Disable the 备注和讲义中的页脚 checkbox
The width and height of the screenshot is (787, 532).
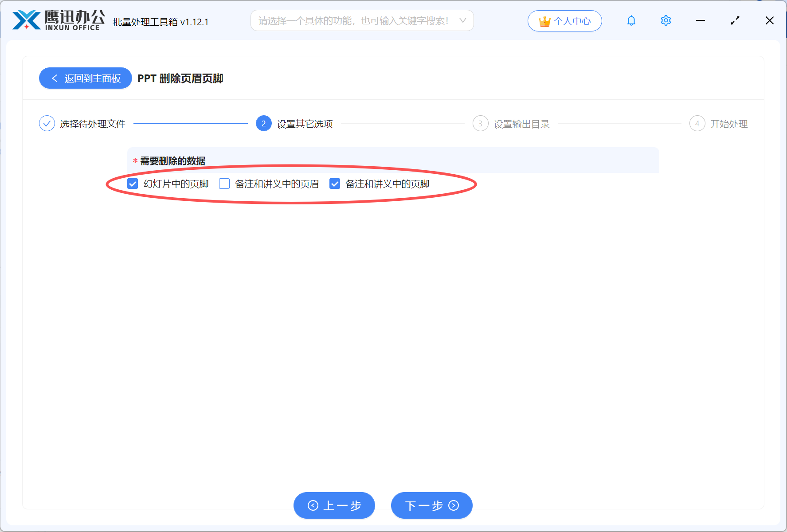click(x=335, y=184)
